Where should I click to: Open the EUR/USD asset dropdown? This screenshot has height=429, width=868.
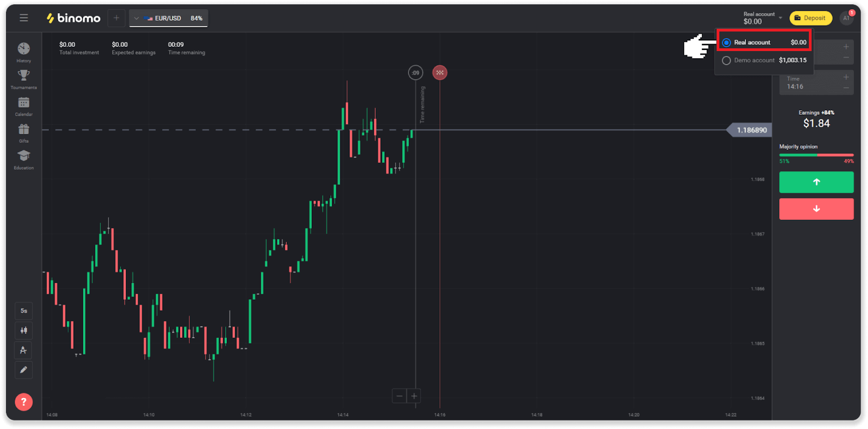pos(168,18)
